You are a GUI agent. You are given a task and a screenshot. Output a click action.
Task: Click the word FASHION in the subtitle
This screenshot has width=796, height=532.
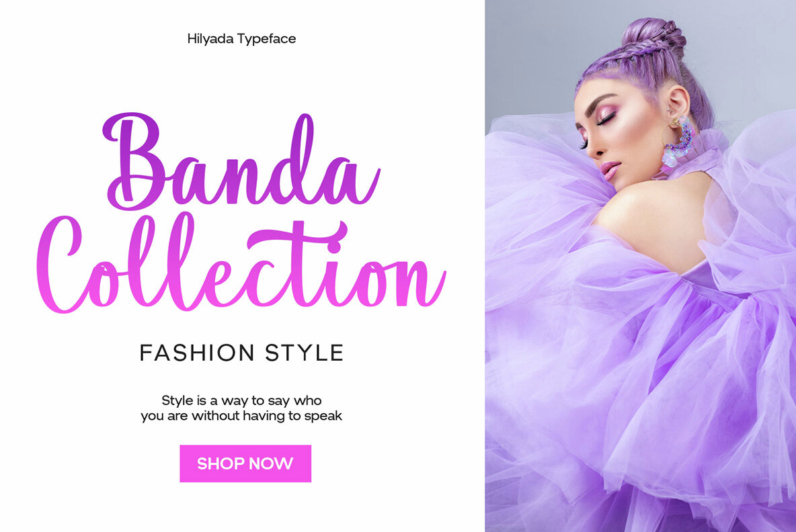pyautogui.click(x=197, y=353)
